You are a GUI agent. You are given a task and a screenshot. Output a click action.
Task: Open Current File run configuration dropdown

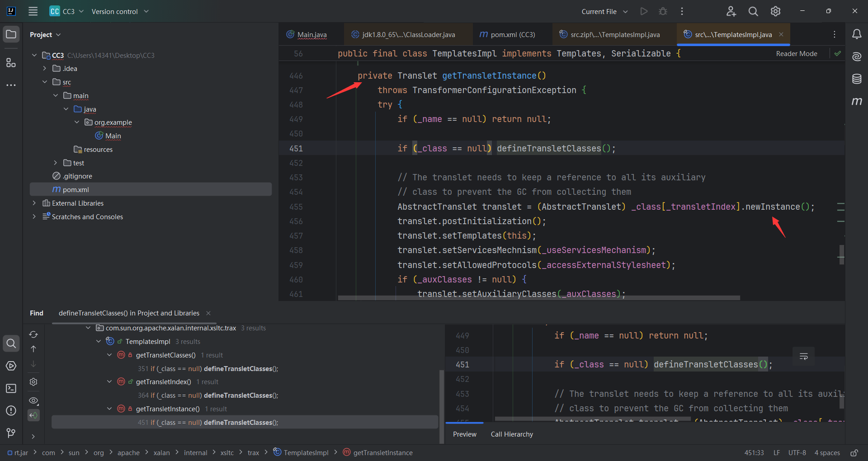[605, 11]
